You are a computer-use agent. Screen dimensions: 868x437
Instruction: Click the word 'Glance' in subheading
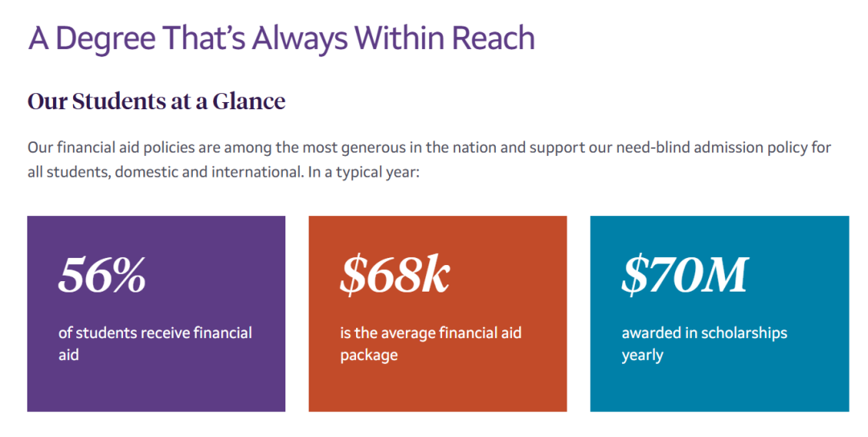click(248, 101)
